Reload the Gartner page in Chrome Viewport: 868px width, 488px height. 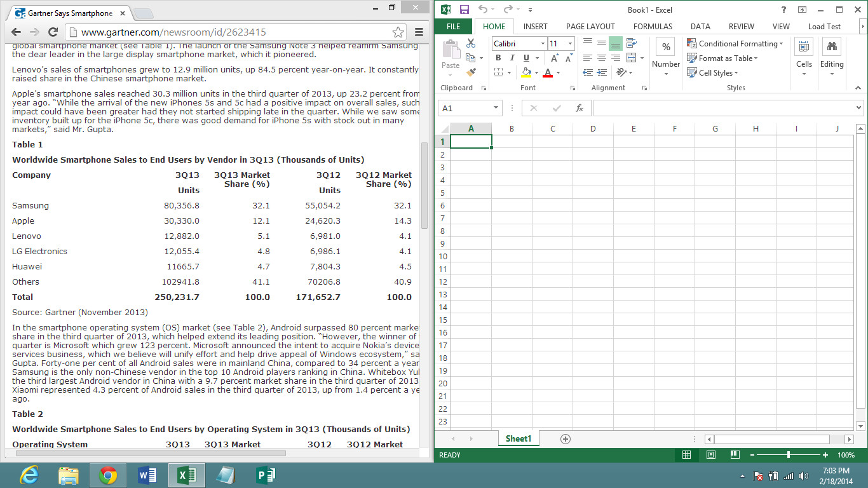coord(53,32)
